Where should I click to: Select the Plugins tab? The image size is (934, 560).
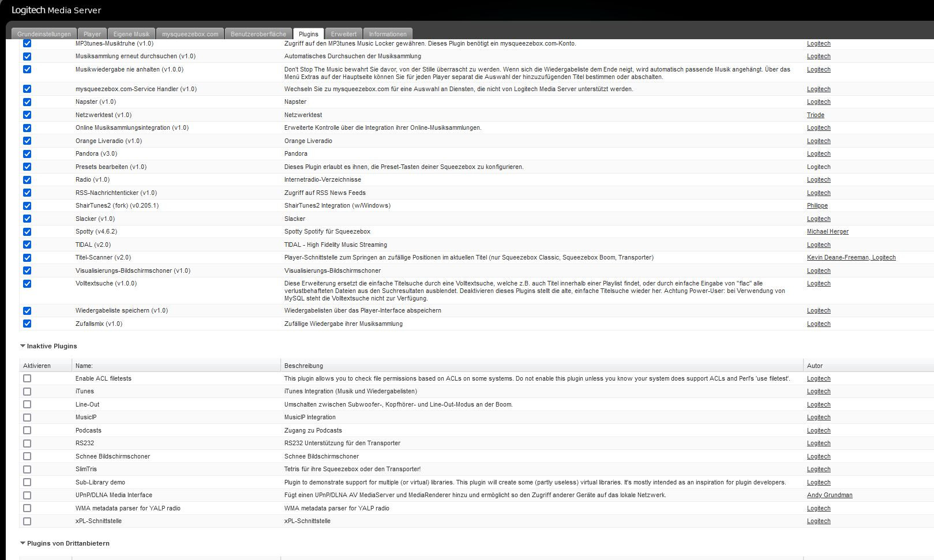pos(309,34)
